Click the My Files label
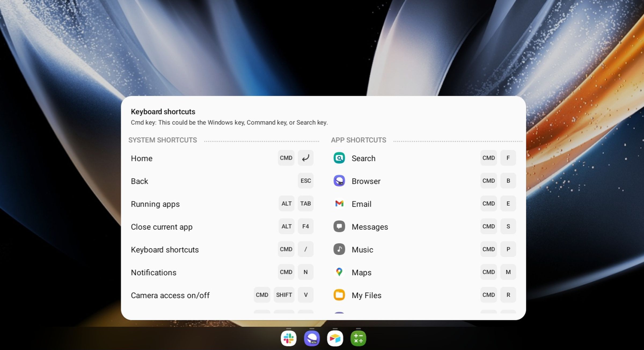Image resolution: width=644 pixels, height=350 pixels. pyautogui.click(x=367, y=295)
